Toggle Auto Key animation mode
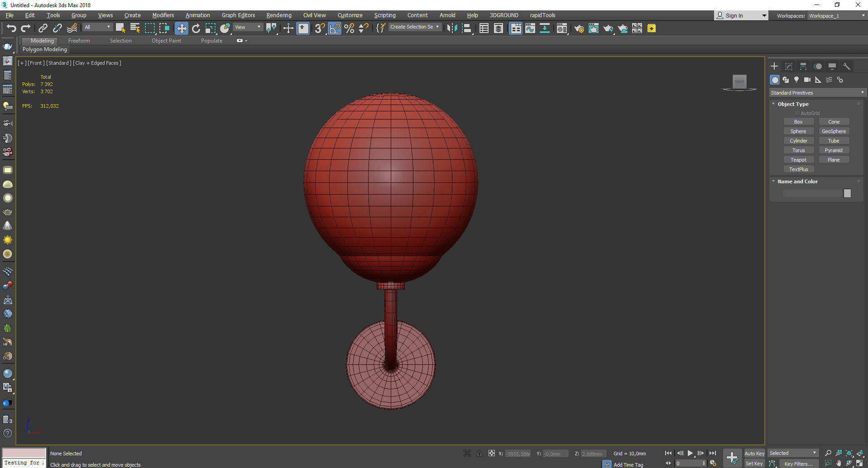Viewport: 868px width, 468px height. (754, 453)
